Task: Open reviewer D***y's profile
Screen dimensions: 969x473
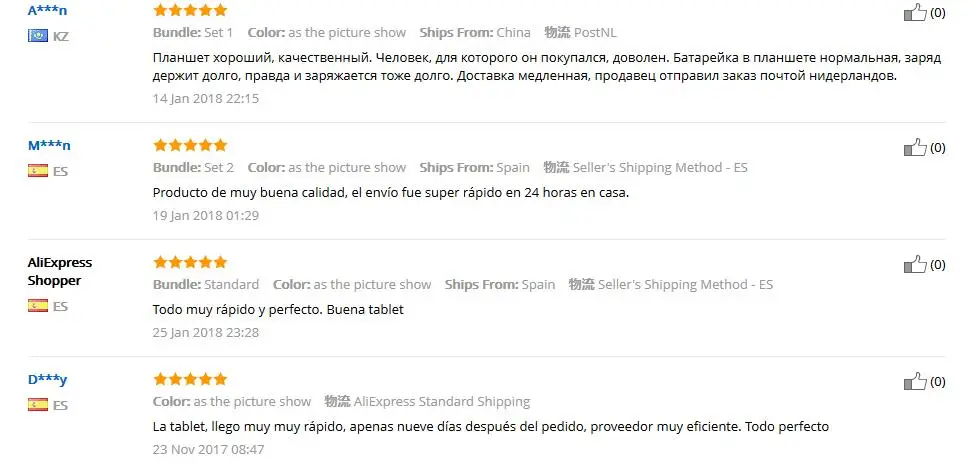Action: 48,379
